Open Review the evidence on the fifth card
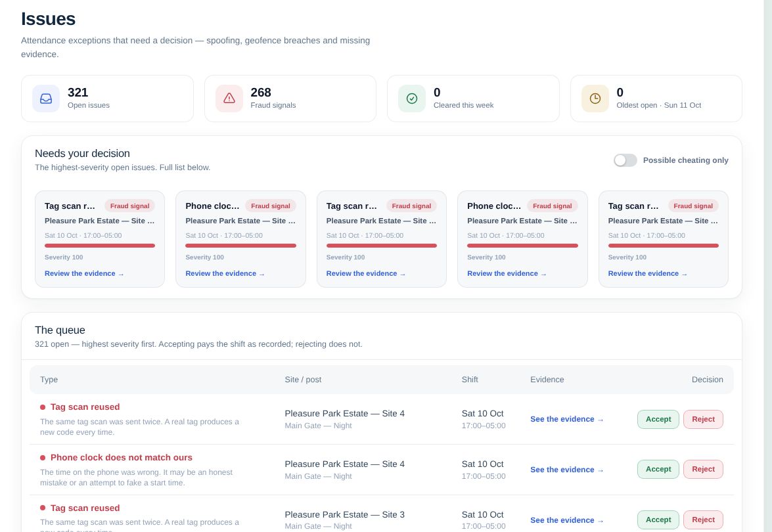The height and width of the screenshot is (532, 772). point(647,274)
